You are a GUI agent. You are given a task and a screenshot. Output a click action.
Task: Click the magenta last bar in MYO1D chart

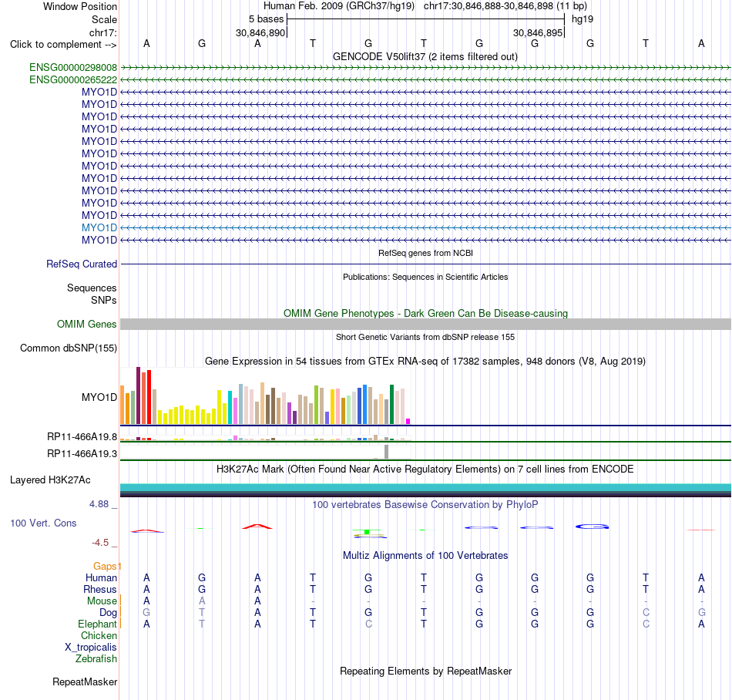click(x=408, y=421)
